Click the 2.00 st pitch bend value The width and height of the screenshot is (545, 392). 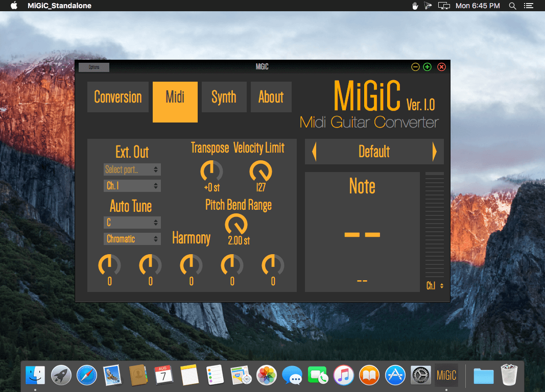point(239,240)
